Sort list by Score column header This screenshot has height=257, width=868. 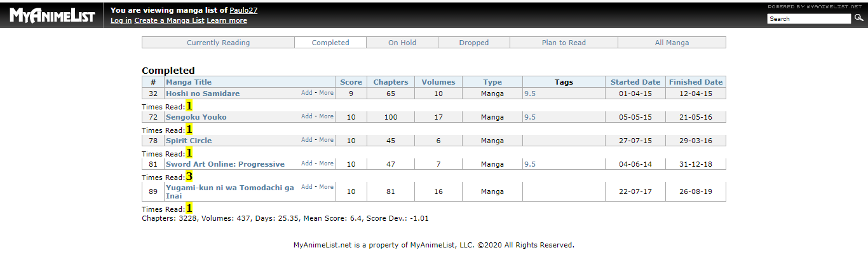coord(351,82)
